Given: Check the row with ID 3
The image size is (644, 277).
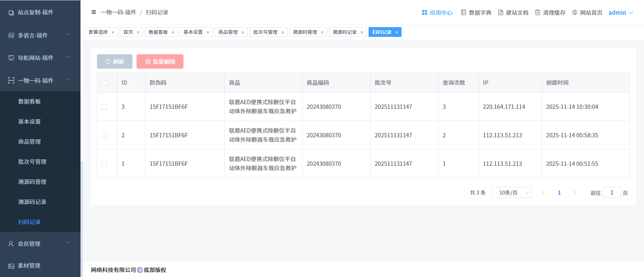Looking at the screenshot, I should pos(104,107).
